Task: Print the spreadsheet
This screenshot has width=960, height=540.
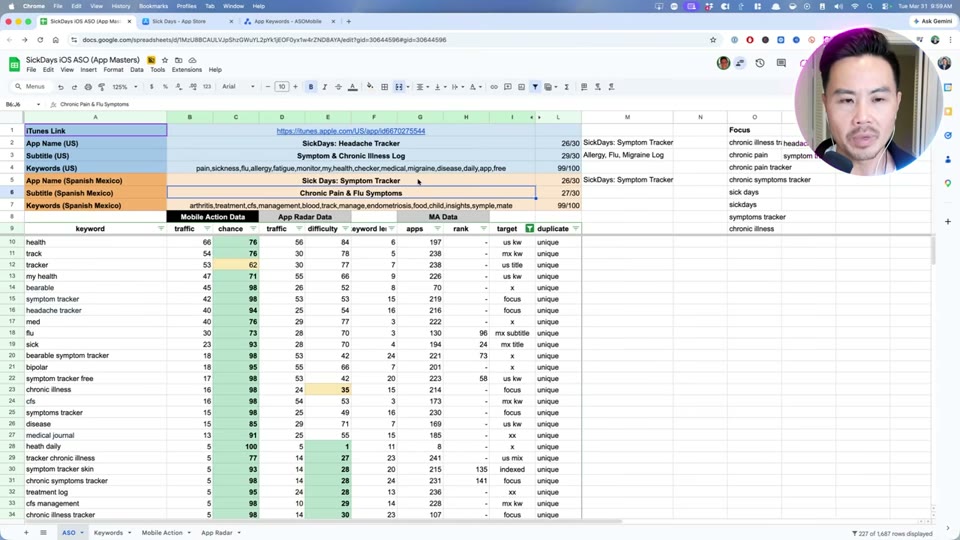Action: pos(88,87)
